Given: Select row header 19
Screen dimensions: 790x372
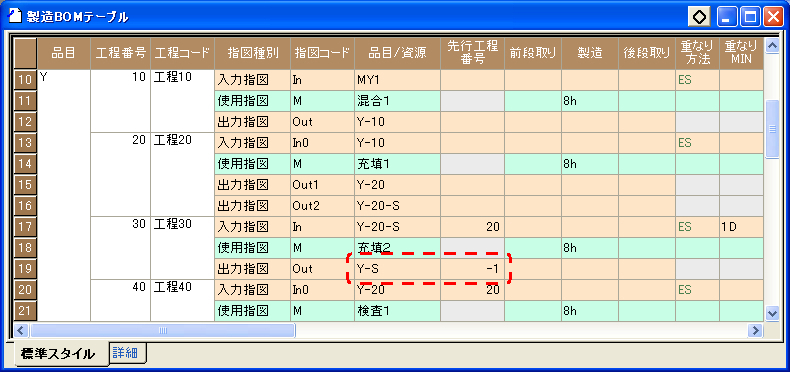Looking at the screenshot, I should coord(24,269).
